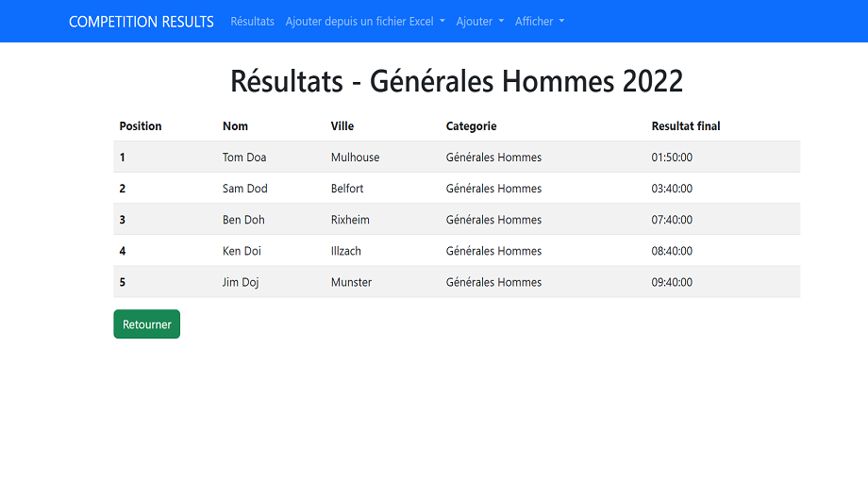The image size is (868, 481).
Task: Click the page title 'Résultats - Générales Hommes 2022'
Action: (x=457, y=81)
